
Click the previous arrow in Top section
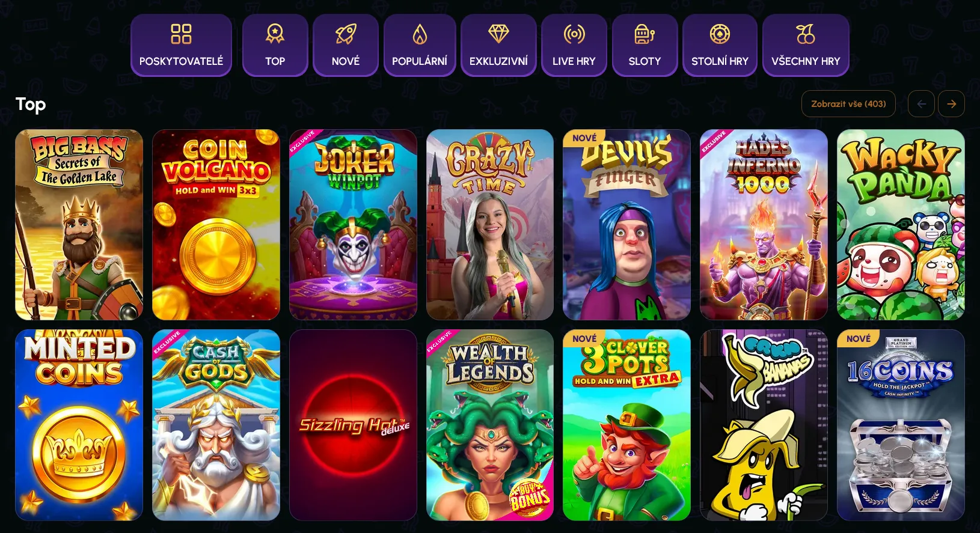(x=921, y=104)
